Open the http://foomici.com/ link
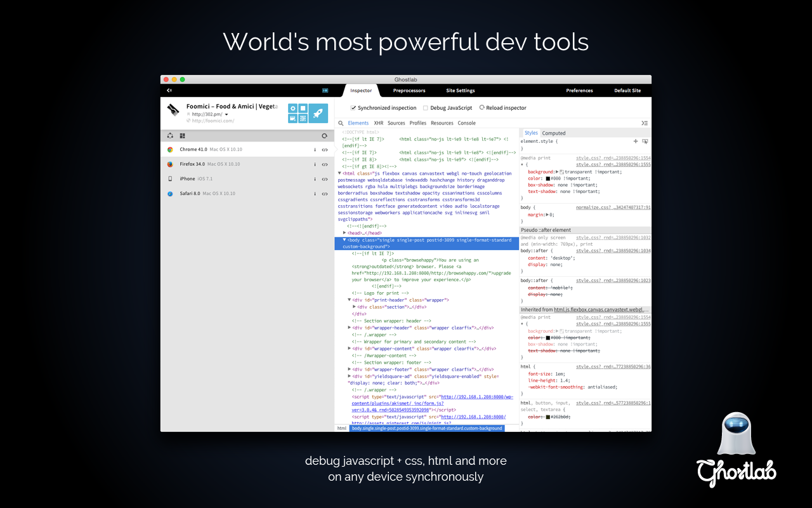 click(213, 121)
